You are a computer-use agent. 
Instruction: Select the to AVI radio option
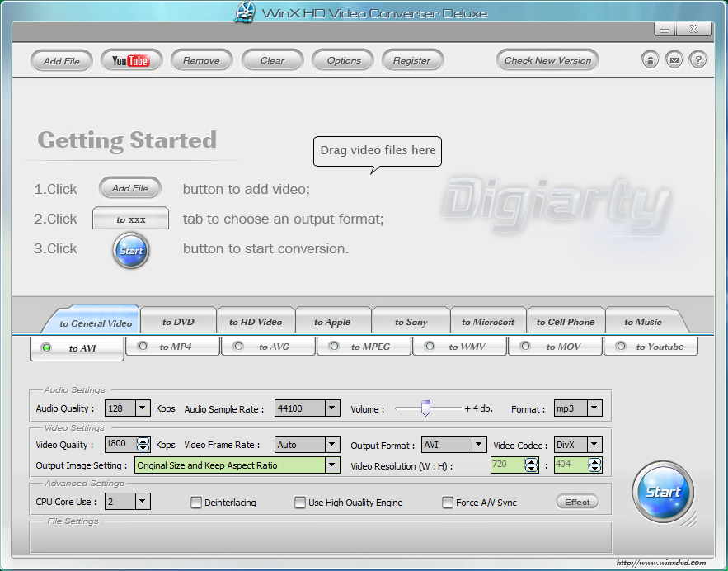tap(46, 348)
